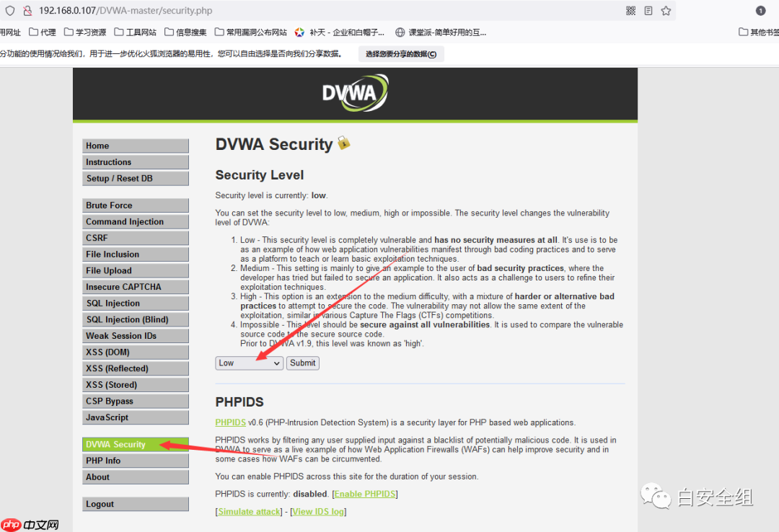Click Logout in sidebar

pos(136,504)
